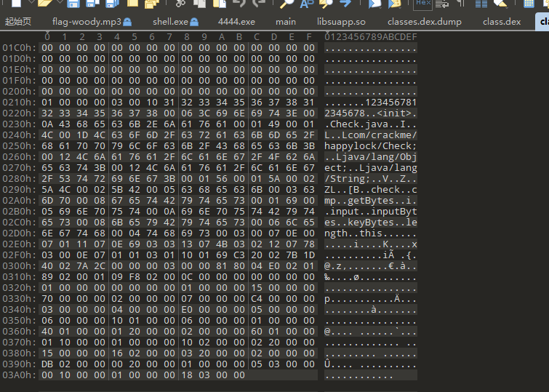Click the blue column lines icon
The height and width of the screenshot is (392, 549).
click(x=481, y=4)
